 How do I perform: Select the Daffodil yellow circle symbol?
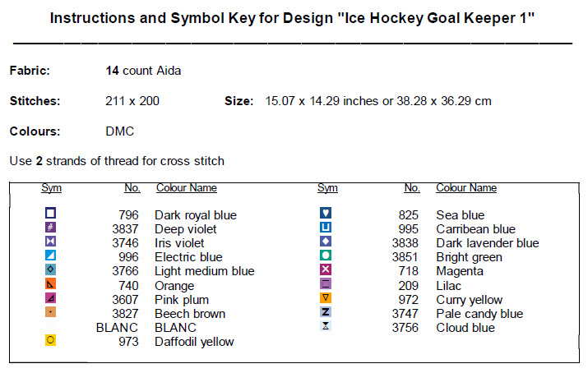[51, 340]
